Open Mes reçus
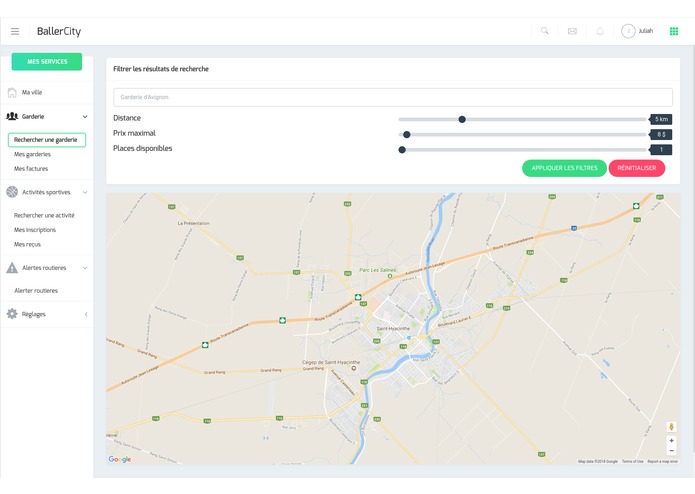Image resolution: width=695 pixels, height=494 pixels. (27, 245)
